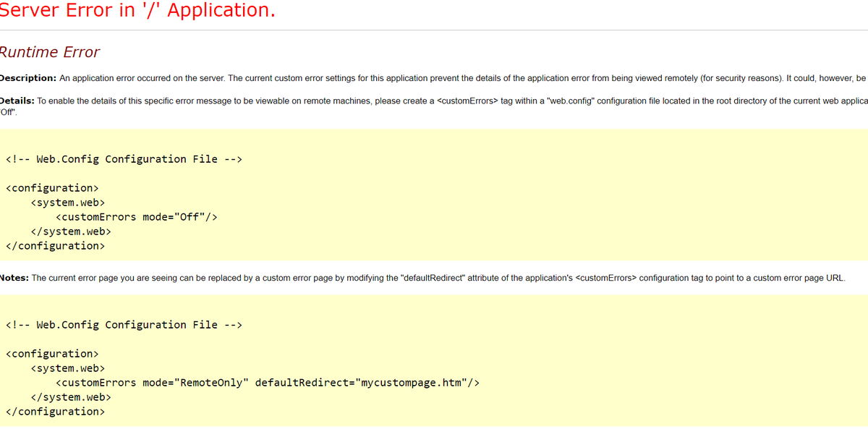Click the "Runtime Error" subheading
868x445 pixels.
click(x=49, y=52)
